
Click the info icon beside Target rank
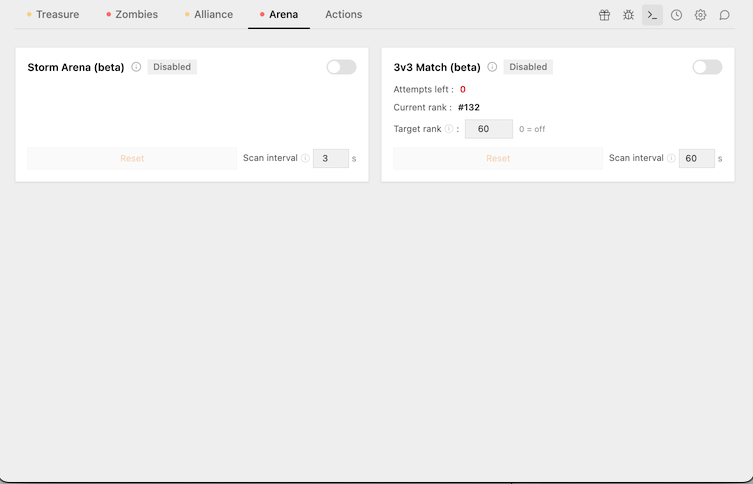(449, 129)
